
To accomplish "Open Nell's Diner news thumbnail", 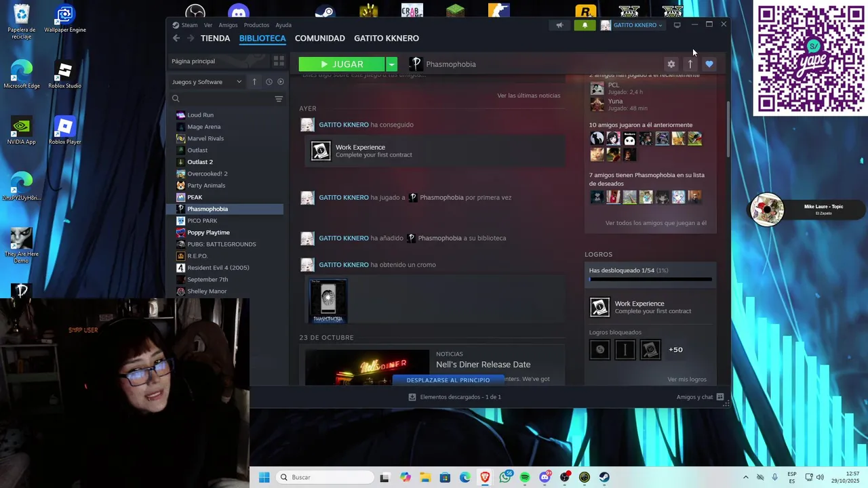I will [367, 367].
